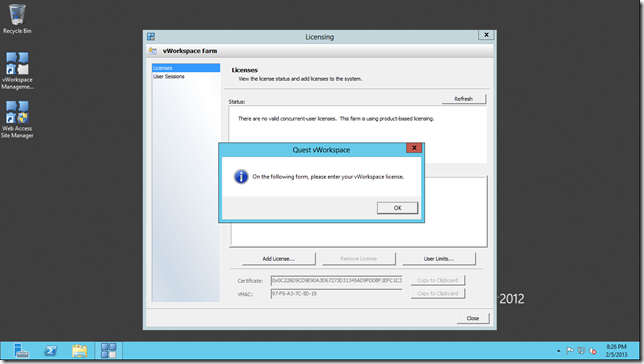
Task: Select the vWorkspace app taskbar button
Action: 109,350
